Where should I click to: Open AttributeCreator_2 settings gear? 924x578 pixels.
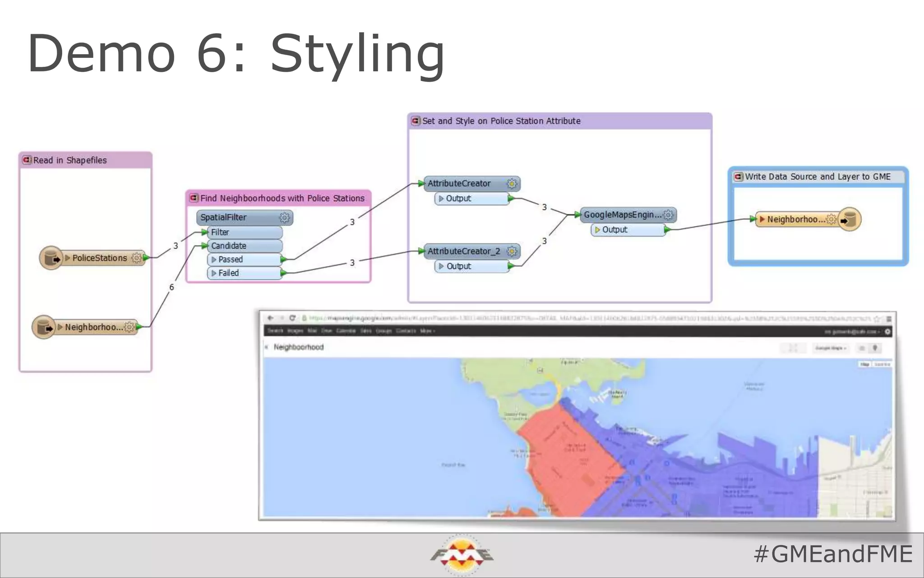[x=512, y=252]
